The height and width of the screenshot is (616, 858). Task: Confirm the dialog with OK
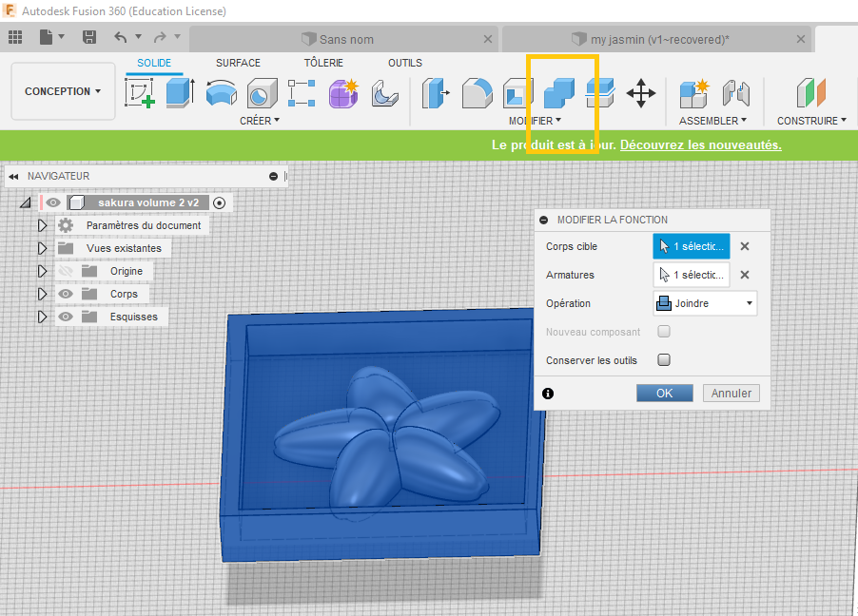tap(664, 393)
